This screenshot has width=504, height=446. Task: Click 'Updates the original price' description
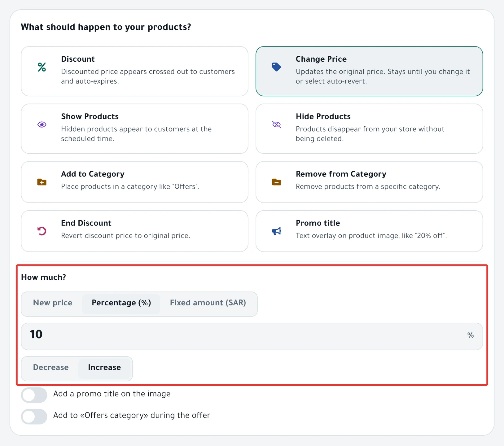383,76
